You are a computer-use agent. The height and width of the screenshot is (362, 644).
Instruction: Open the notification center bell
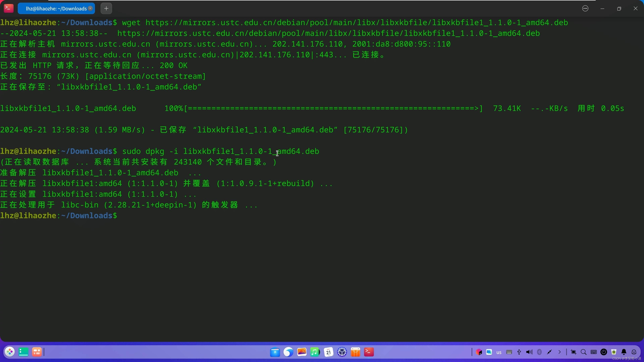[x=624, y=352]
